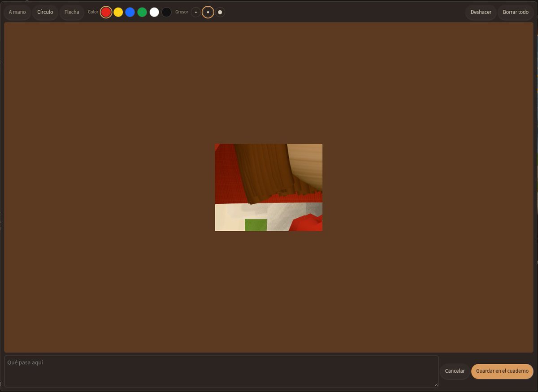Choose the medium Grosor stroke size
This screenshot has width=538, height=392.
point(208,12)
